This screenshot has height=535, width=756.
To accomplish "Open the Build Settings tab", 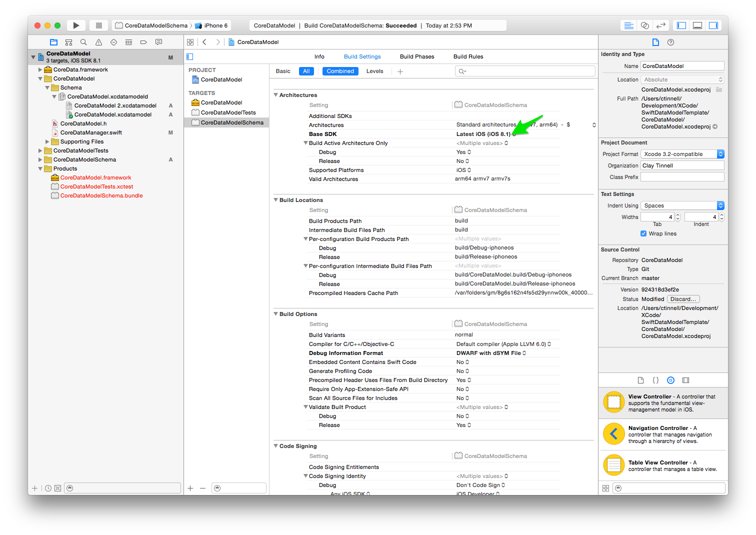I will (362, 56).
